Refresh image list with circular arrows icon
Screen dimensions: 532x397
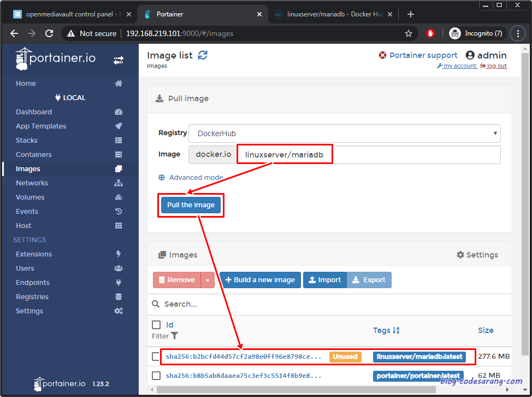tap(203, 55)
